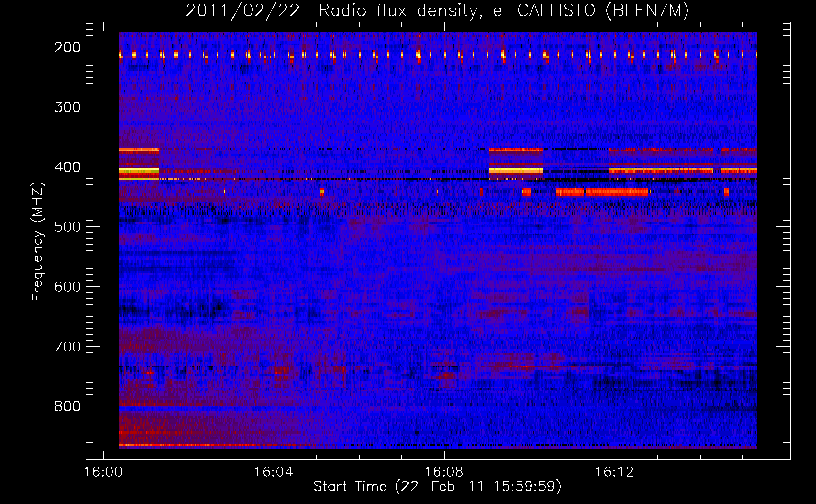
Task: Select the 'e-CALLISTO (BLEN7M)' title text
Action: click(591, 11)
